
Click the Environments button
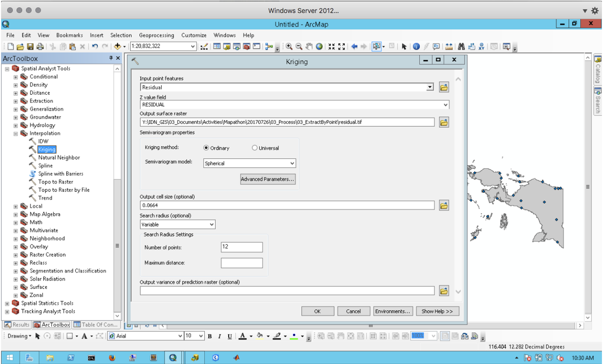(392, 311)
